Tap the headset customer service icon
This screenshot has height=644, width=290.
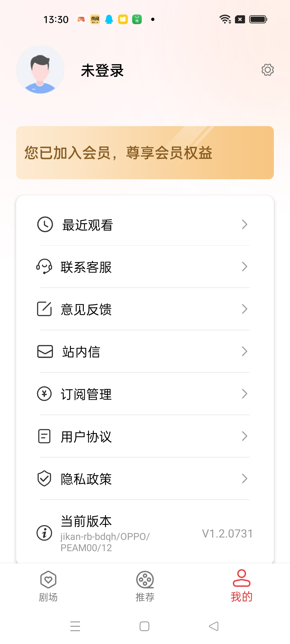pyautogui.click(x=44, y=266)
